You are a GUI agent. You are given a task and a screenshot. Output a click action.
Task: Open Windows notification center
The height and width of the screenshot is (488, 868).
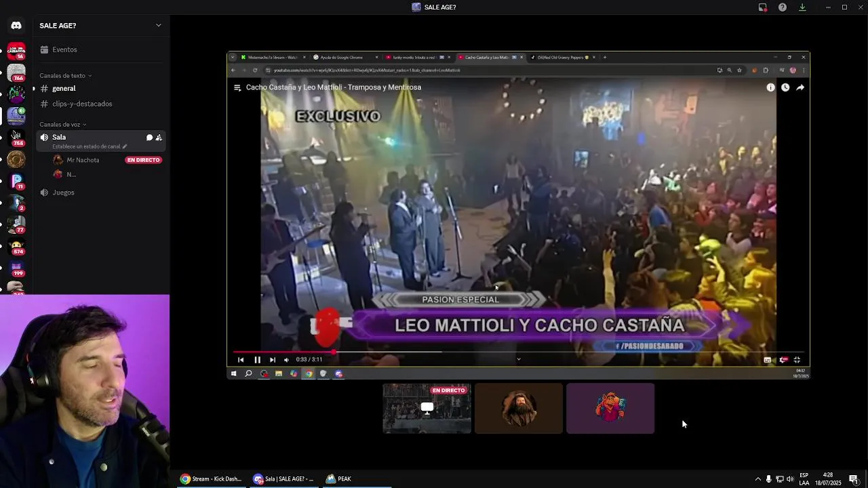pyautogui.click(x=854, y=479)
